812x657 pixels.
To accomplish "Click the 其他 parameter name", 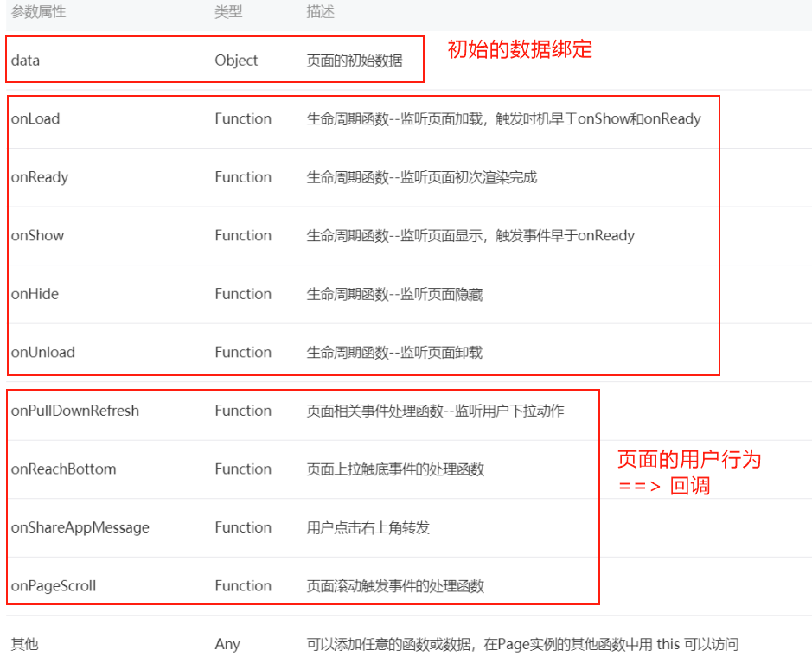I will [x=25, y=644].
